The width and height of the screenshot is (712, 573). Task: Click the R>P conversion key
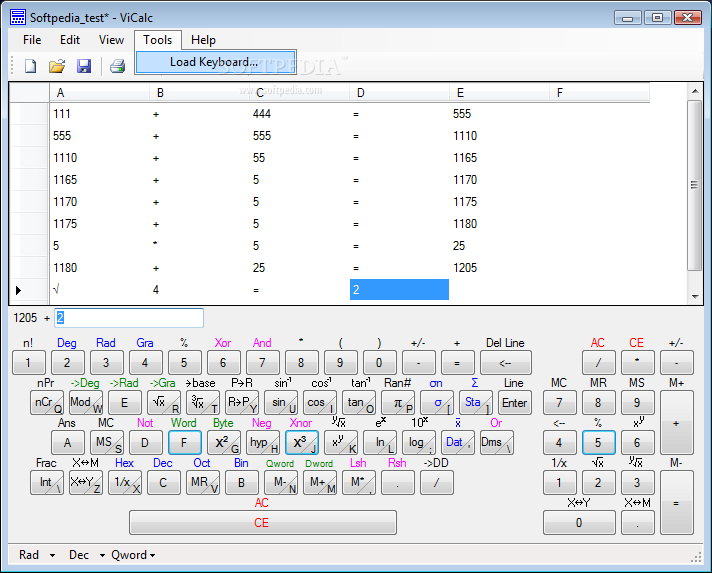pyautogui.click(x=242, y=403)
